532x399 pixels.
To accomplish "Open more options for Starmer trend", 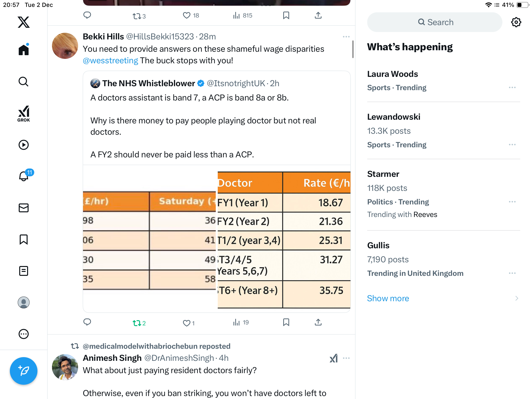I will tap(512, 202).
